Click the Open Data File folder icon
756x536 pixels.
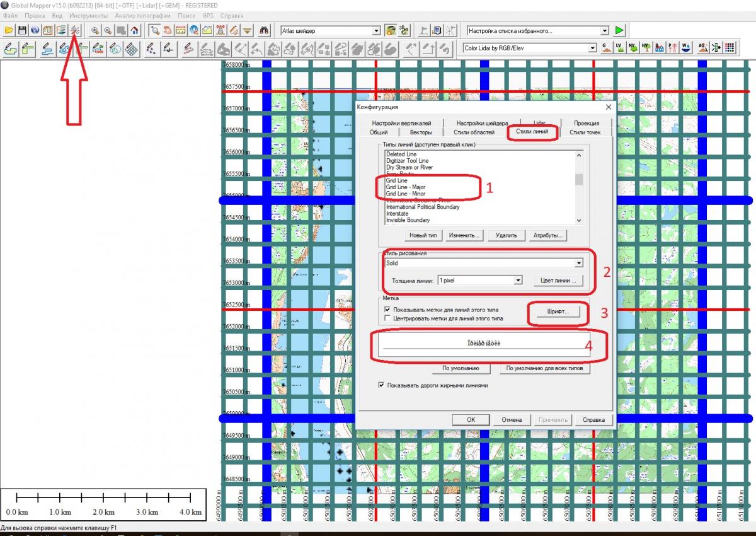click(9, 30)
